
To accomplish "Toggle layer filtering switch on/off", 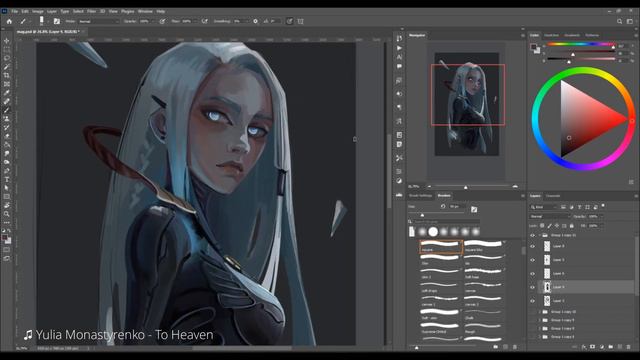I will click(603, 206).
